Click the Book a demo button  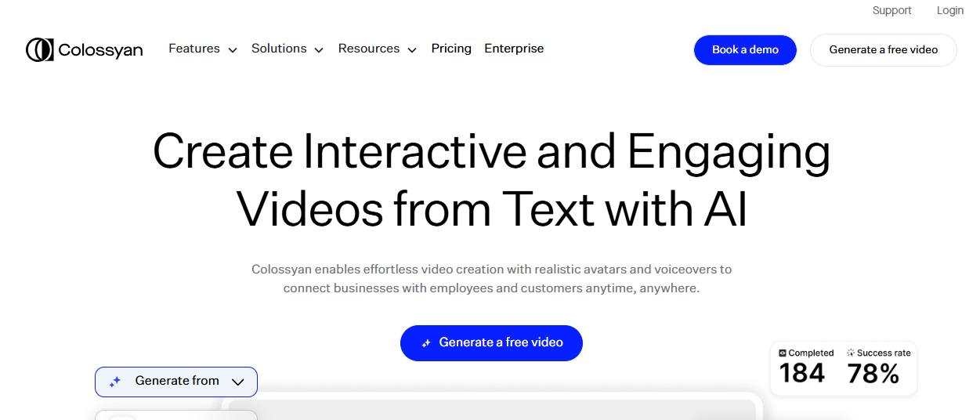pos(745,49)
